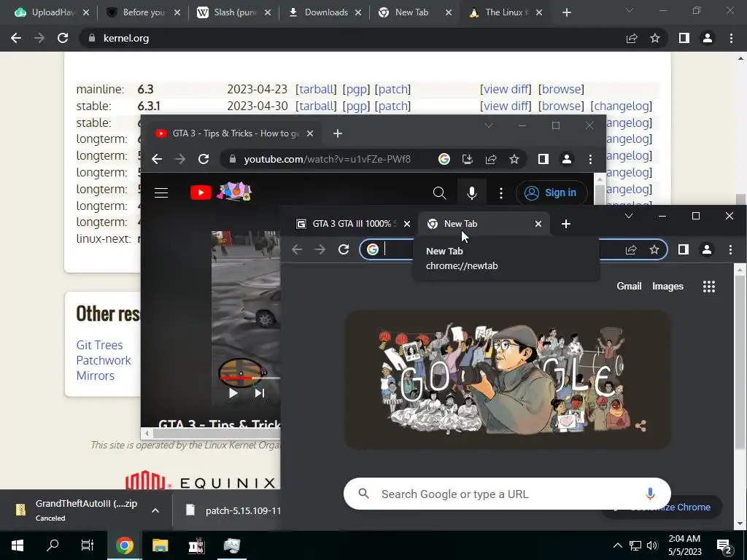Open Windows taskbar search
The image size is (747, 560).
tap(53, 545)
